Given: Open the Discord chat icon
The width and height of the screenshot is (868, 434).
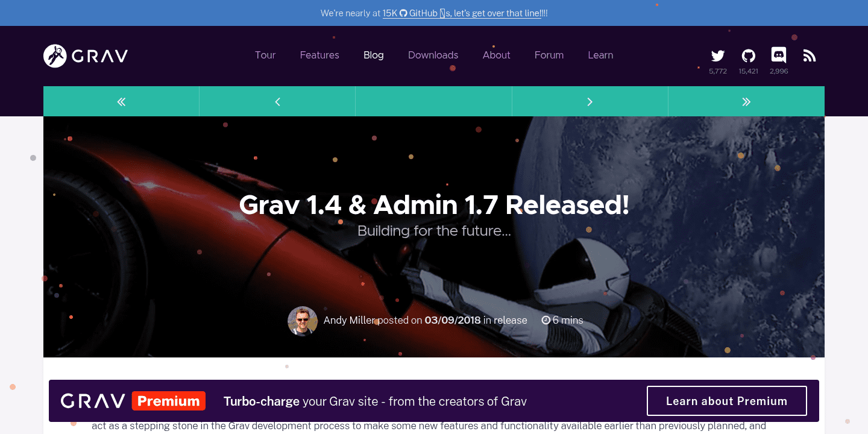Looking at the screenshot, I should tap(779, 55).
